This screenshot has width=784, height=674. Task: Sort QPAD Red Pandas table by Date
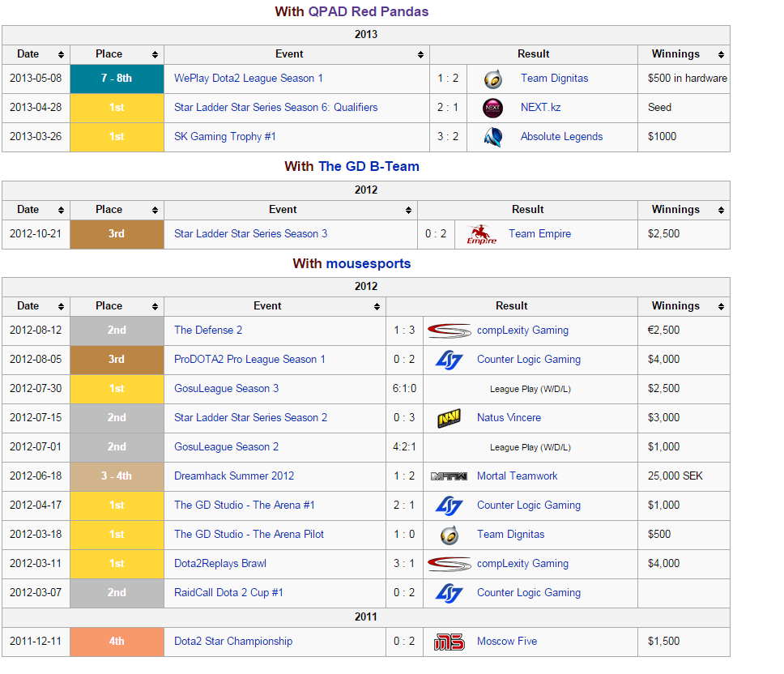[x=61, y=54]
